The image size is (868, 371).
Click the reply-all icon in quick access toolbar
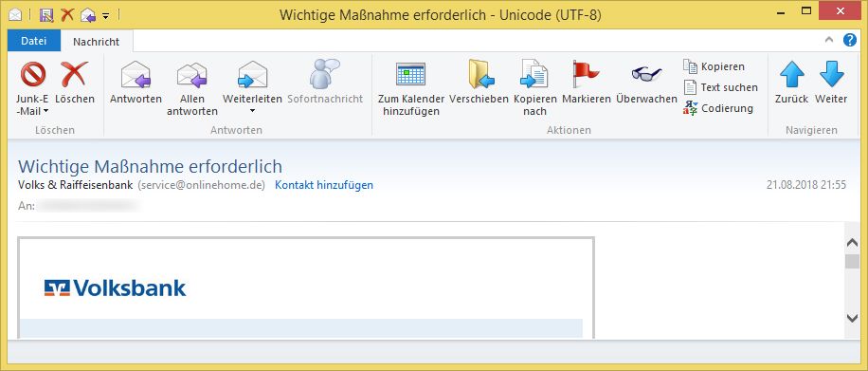pos(88,15)
